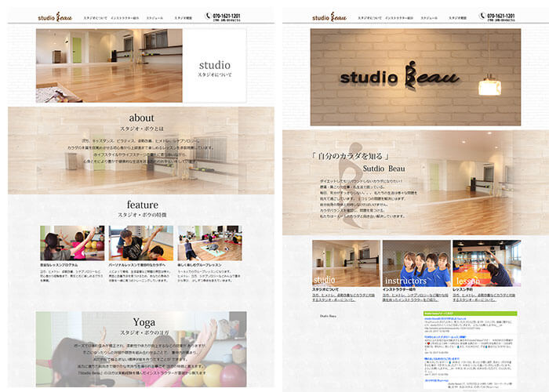This screenshot has width=549, height=392.
Task: Open second blue blog post title
Action: click(443, 337)
